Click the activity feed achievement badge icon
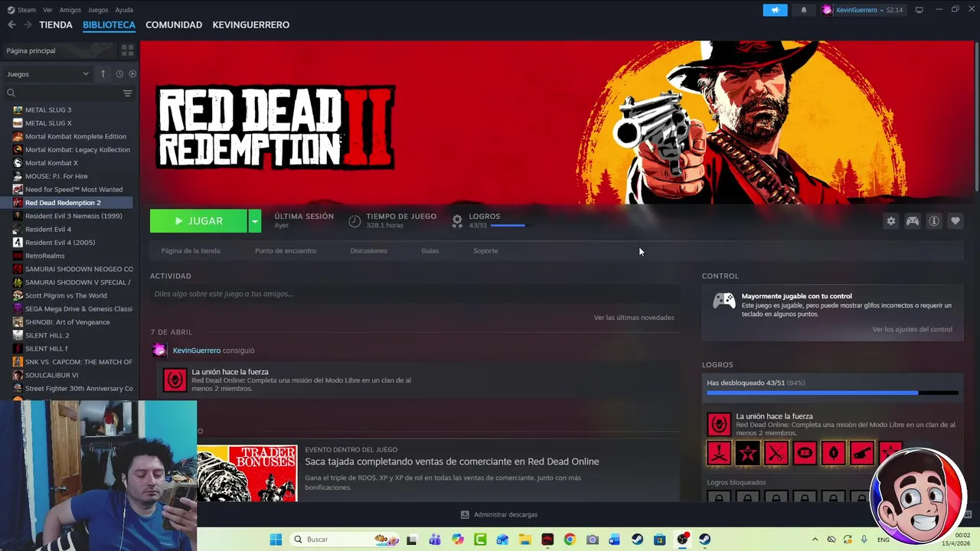The image size is (980, 551). click(175, 380)
